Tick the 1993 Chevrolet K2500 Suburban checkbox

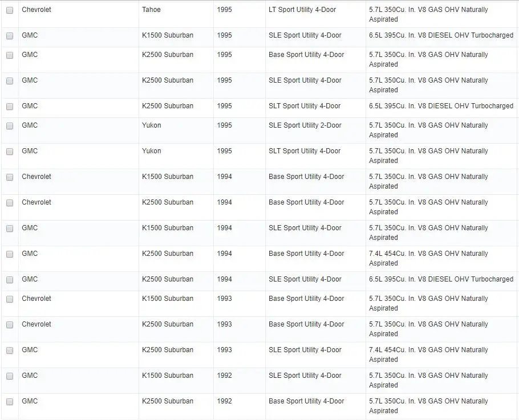click(10, 325)
